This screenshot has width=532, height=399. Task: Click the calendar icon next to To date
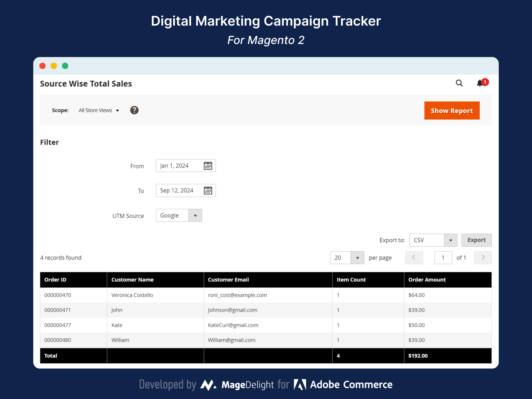pos(208,190)
